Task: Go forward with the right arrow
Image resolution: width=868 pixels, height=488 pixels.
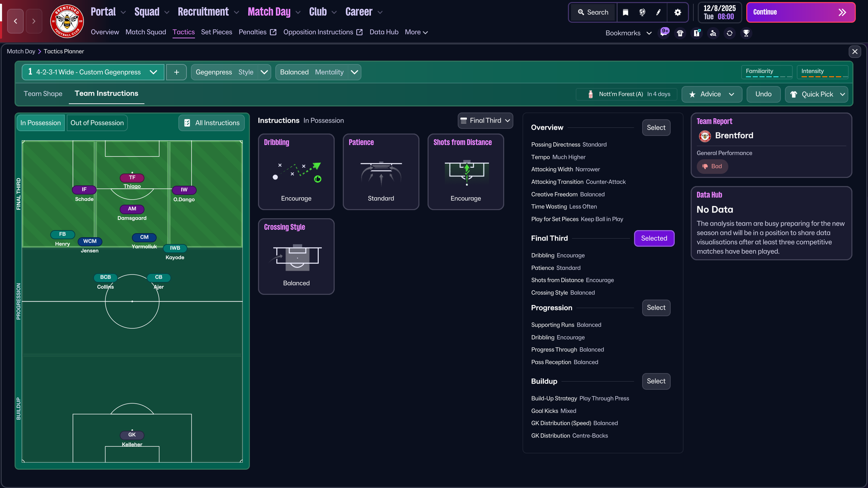Action: 34,21
